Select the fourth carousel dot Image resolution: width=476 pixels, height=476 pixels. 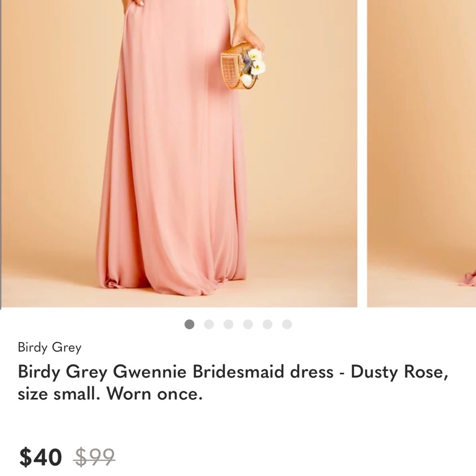point(248,324)
